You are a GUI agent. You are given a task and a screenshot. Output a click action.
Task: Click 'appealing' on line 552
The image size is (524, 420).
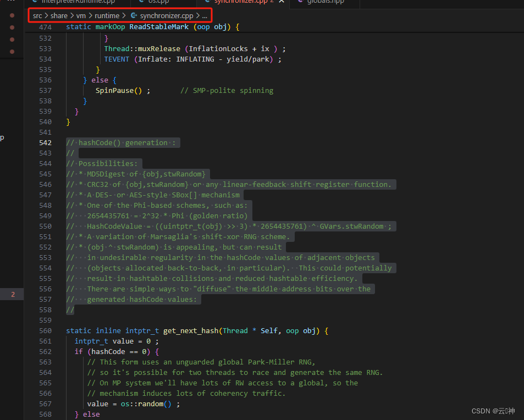(195, 247)
